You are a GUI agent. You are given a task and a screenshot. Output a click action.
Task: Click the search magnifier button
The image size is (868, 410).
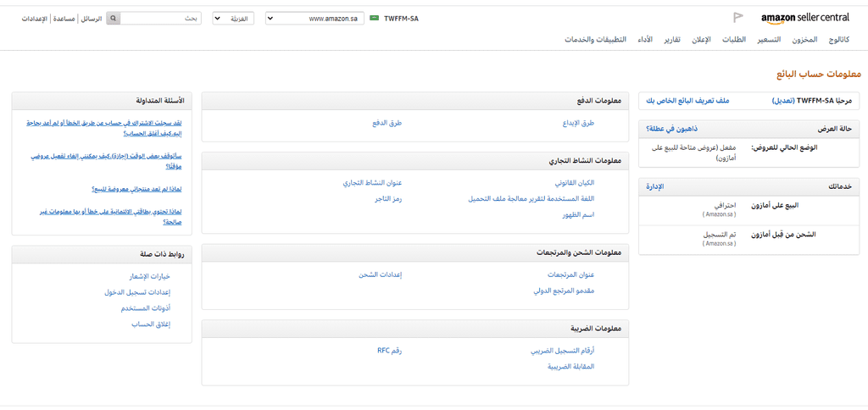[x=113, y=19]
